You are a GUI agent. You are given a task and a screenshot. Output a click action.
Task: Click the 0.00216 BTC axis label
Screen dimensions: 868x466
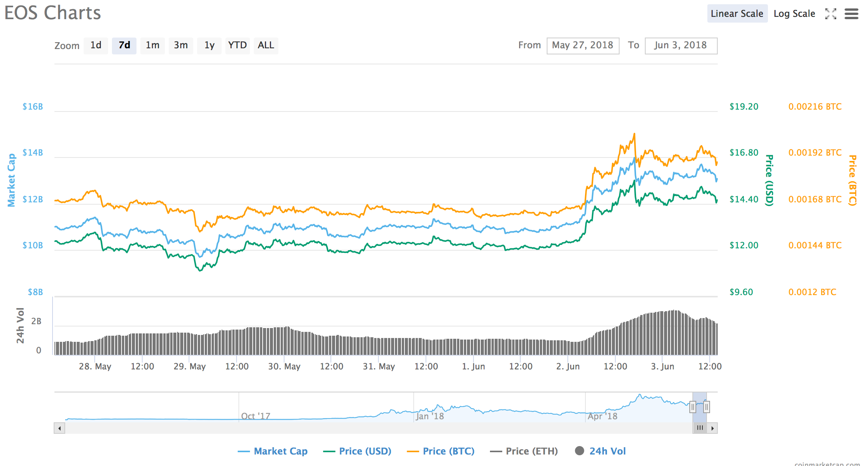click(815, 107)
